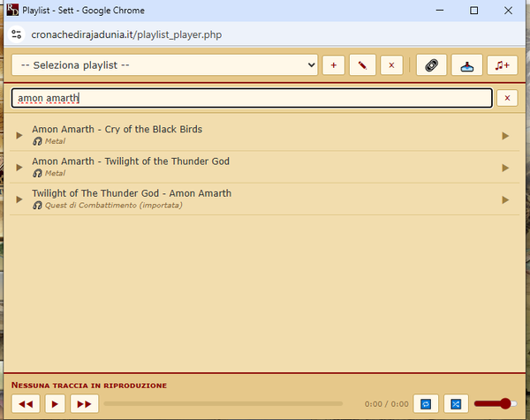Clear the search with the red X
Viewport: 530px width, 420px height.
507,98
